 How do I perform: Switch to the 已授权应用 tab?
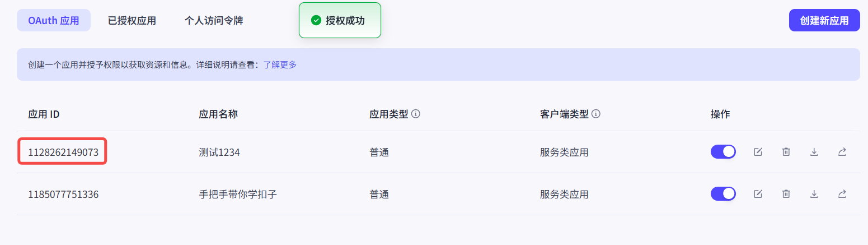[x=132, y=21]
